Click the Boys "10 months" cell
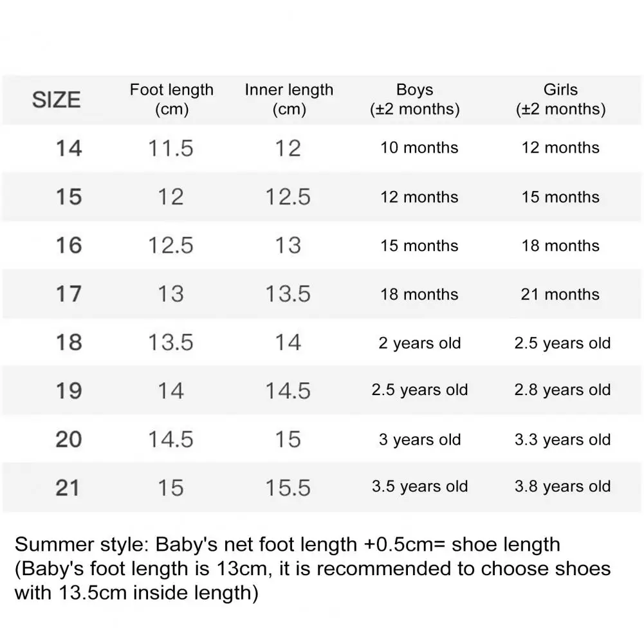The width and height of the screenshot is (644, 644). coord(419,148)
